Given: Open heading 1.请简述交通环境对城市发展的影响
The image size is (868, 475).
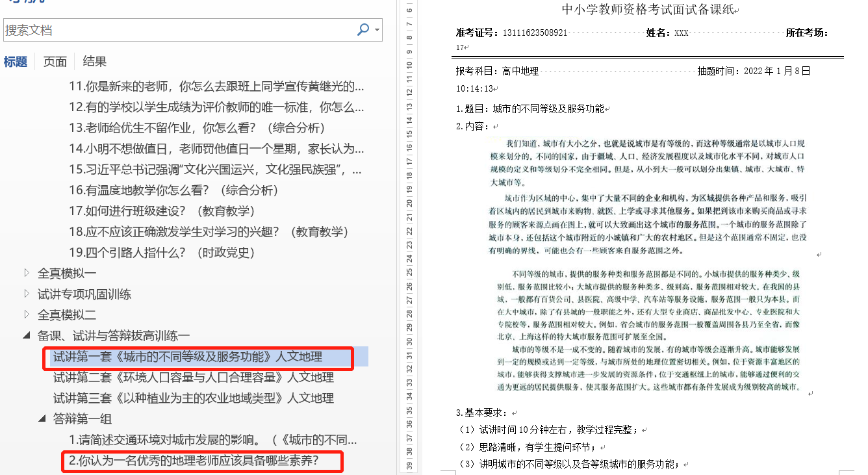Looking at the screenshot, I should 212,440.
